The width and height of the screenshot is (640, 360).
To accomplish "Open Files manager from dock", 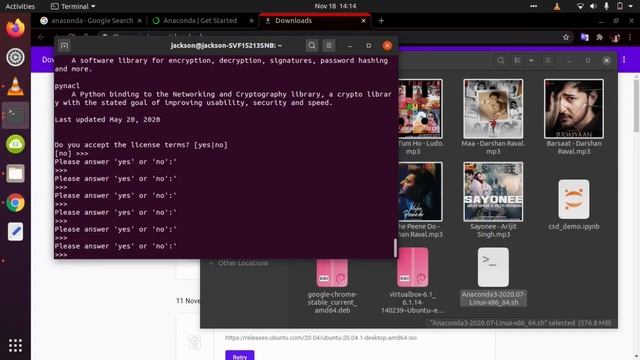I will point(16,173).
